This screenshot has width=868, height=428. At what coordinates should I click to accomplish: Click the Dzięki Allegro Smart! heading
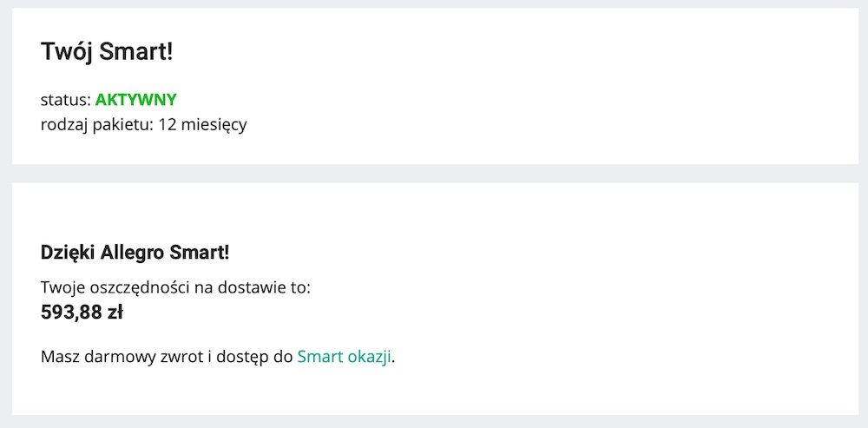pos(135,253)
